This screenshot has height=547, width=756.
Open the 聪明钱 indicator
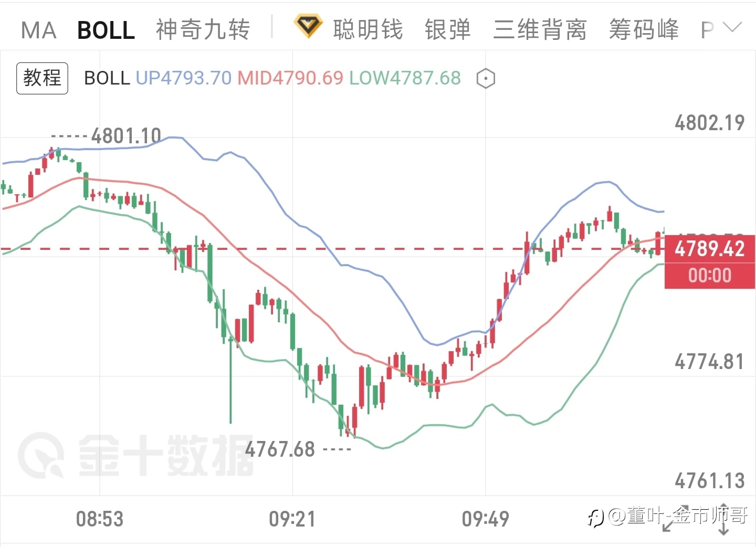(x=368, y=29)
